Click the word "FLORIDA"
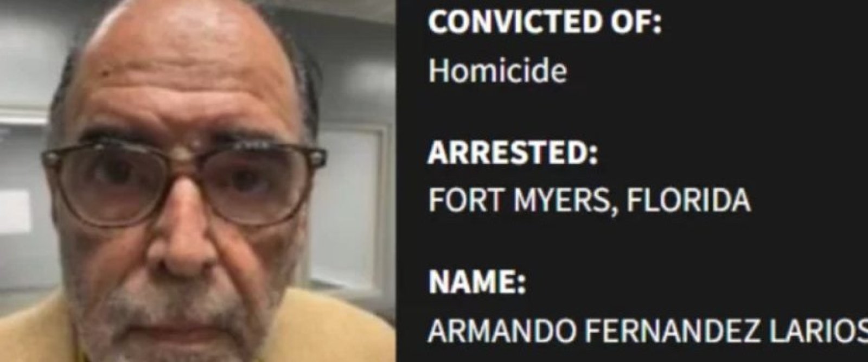 click(x=688, y=201)
